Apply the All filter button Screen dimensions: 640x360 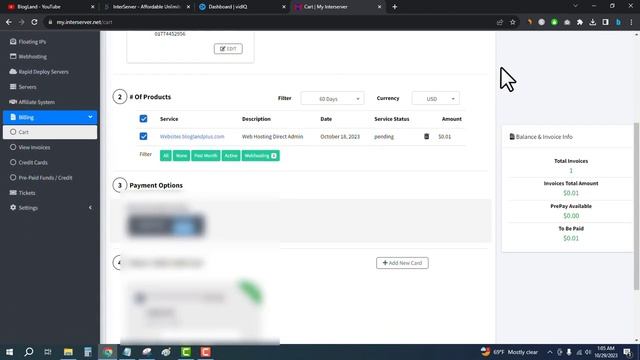tap(165, 156)
